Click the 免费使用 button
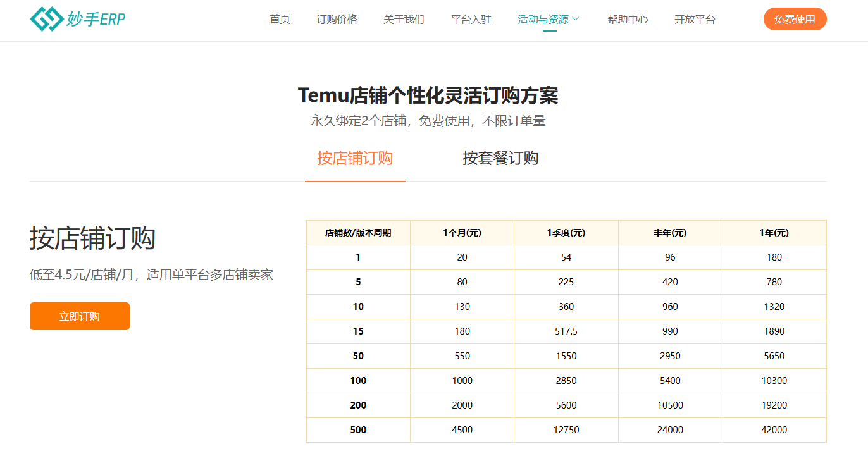This screenshot has height=449, width=868. (795, 19)
